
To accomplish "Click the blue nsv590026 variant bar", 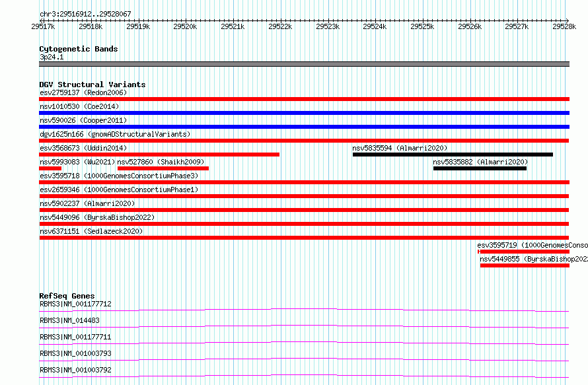I will tap(304, 127).
